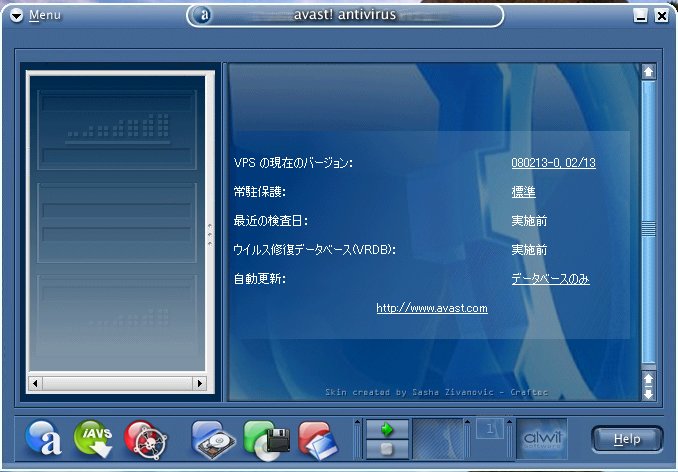Open the virus chest skull icon

[145, 439]
